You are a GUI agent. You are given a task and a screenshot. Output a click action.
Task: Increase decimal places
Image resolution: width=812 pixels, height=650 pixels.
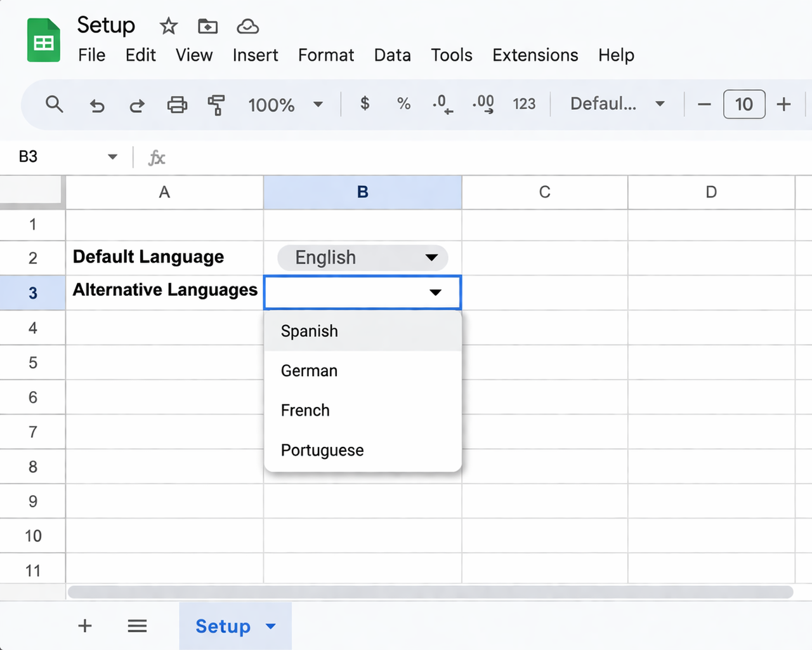tap(483, 104)
